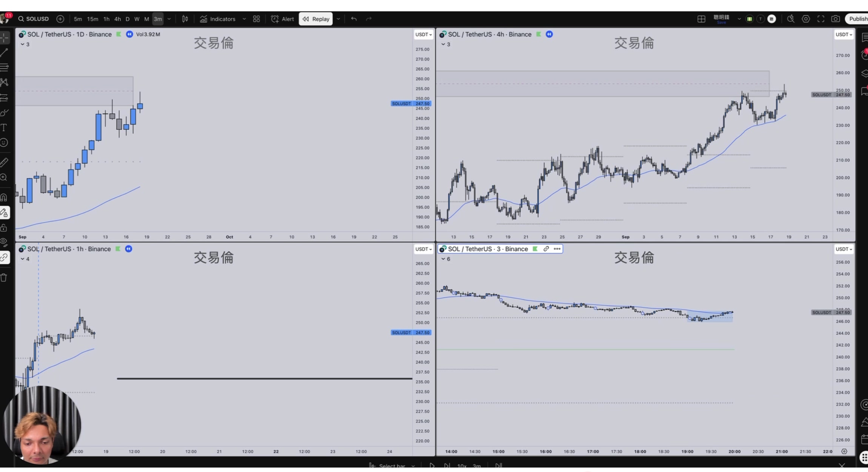Click the trash remove drawings icon

[x=4, y=278]
